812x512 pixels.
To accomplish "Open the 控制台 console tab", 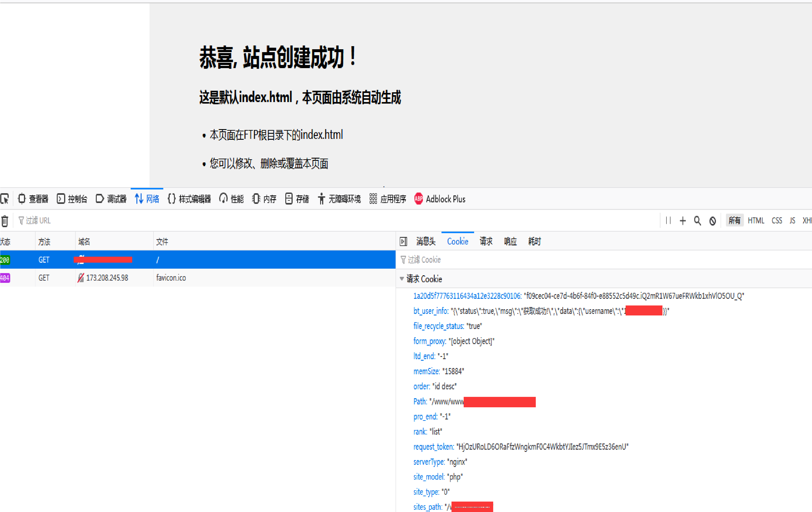I will [x=72, y=199].
